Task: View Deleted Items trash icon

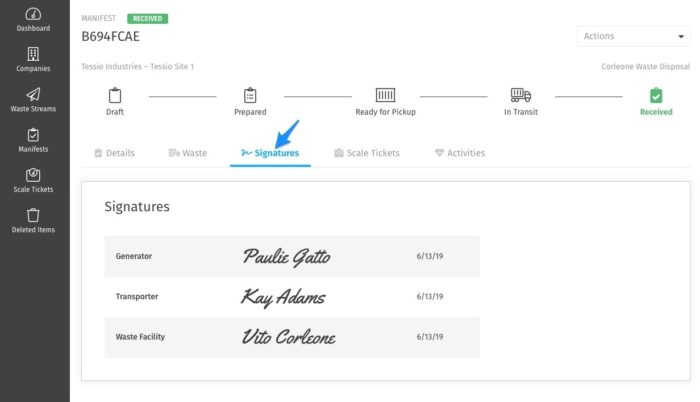Action: (33, 215)
